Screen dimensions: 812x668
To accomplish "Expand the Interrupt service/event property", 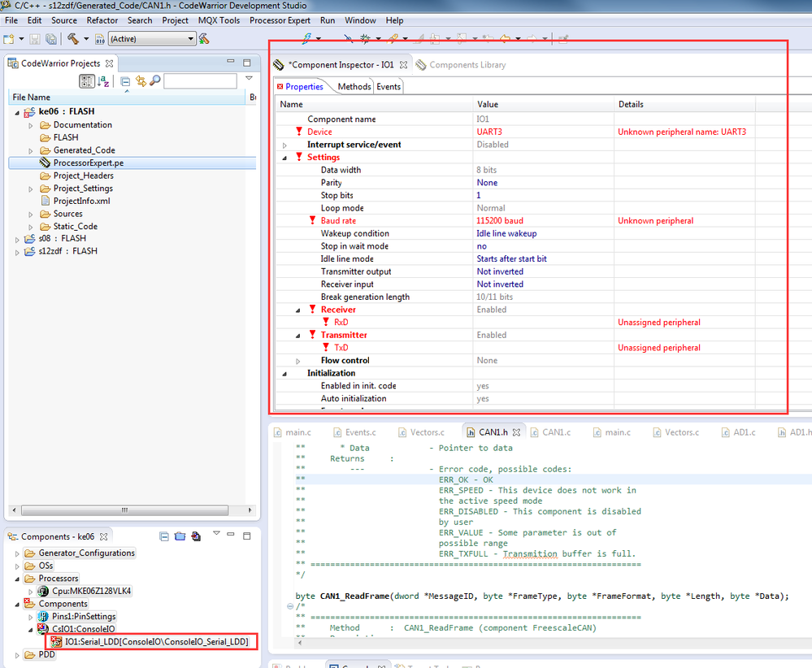I will [x=285, y=145].
